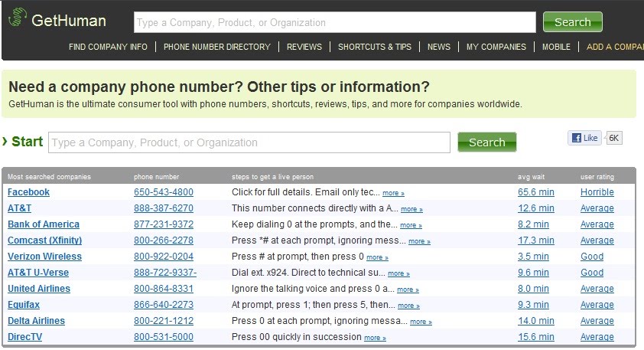
Task: Click phone number 800-864-8331
Action: pyautogui.click(x=164, y=288)
